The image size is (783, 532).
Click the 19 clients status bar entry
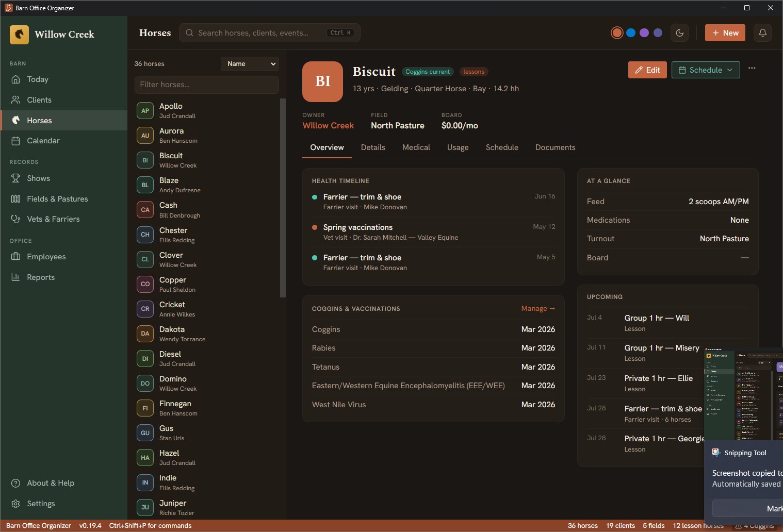point(621,526)
